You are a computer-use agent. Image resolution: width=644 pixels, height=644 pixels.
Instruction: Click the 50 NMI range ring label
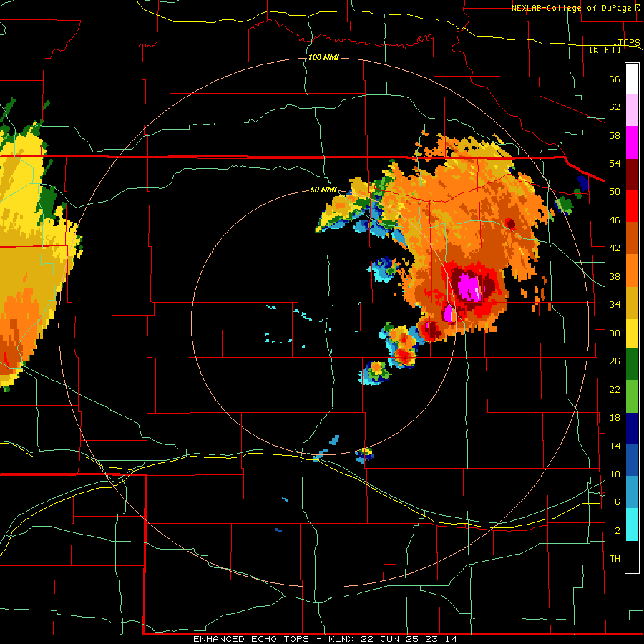pos(323,190)
